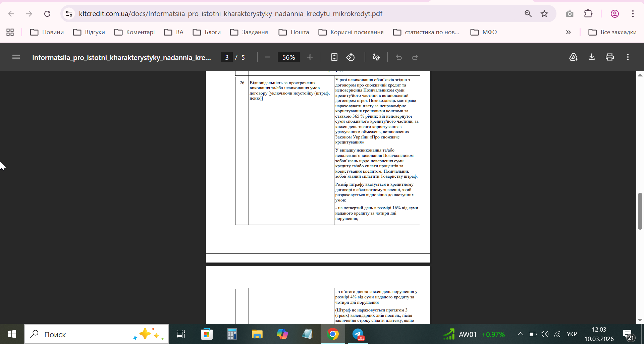This screenshot has height=344, width=644.
Task: Open the статистика по нов... bookmark folder
Action: point(426,32)
